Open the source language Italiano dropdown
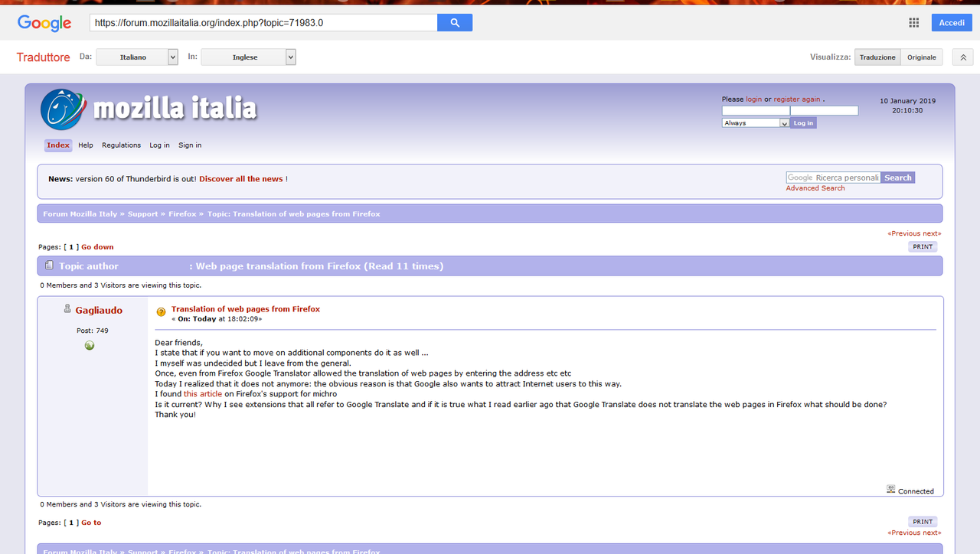Image resolution: width=980 pixels, height=554 pixels. coord(137,57)
